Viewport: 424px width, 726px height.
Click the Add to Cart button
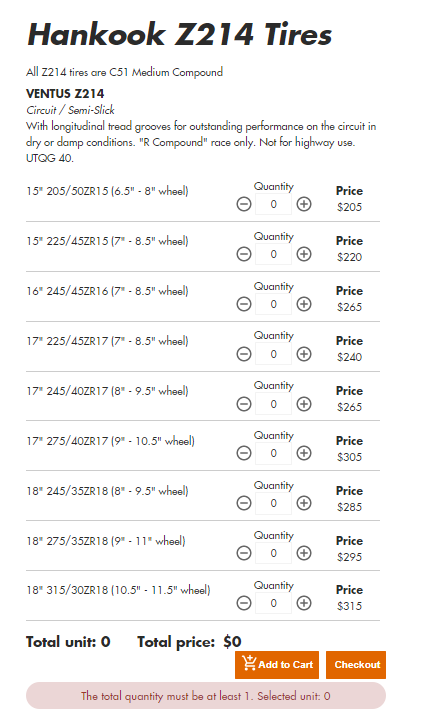(277, 665)
